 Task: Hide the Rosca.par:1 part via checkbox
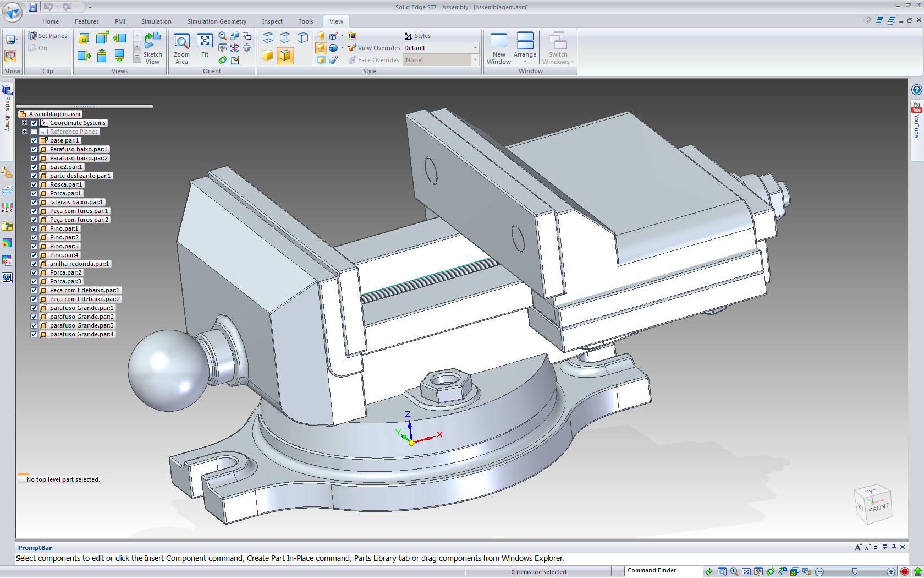34,184
